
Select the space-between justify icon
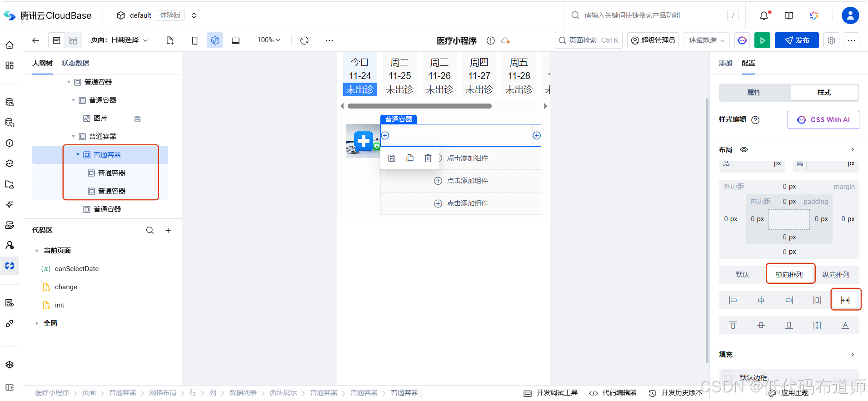tap(845, 300)
